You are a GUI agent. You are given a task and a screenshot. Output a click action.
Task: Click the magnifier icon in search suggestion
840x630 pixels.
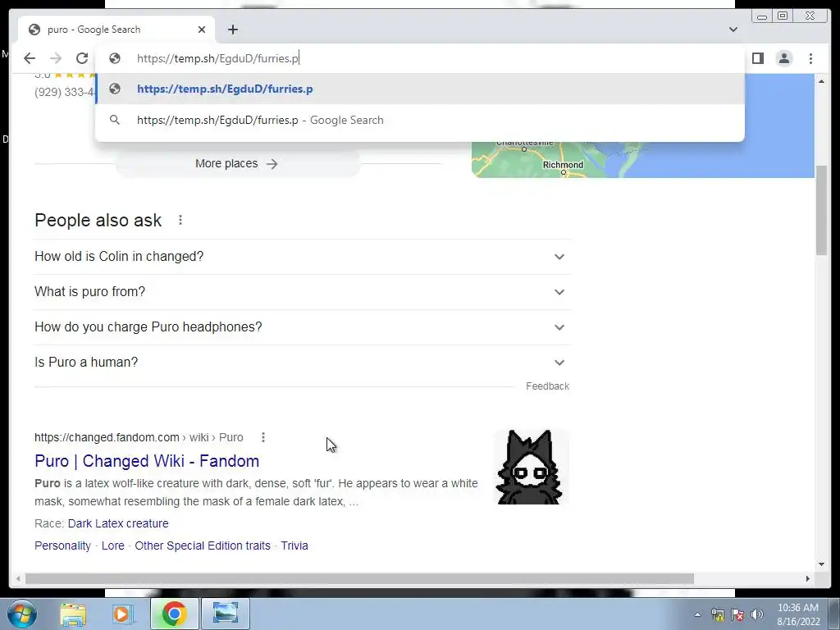pyautogui.click(x=114, y=120)
